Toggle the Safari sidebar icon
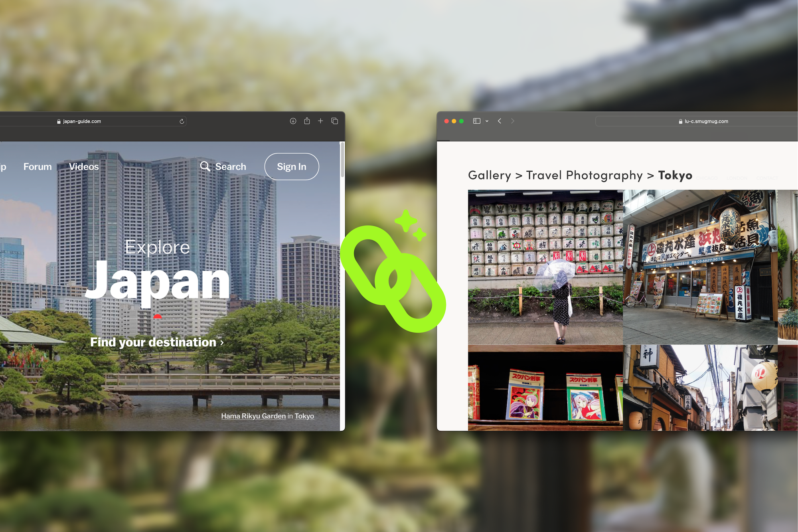 point(476,121)
